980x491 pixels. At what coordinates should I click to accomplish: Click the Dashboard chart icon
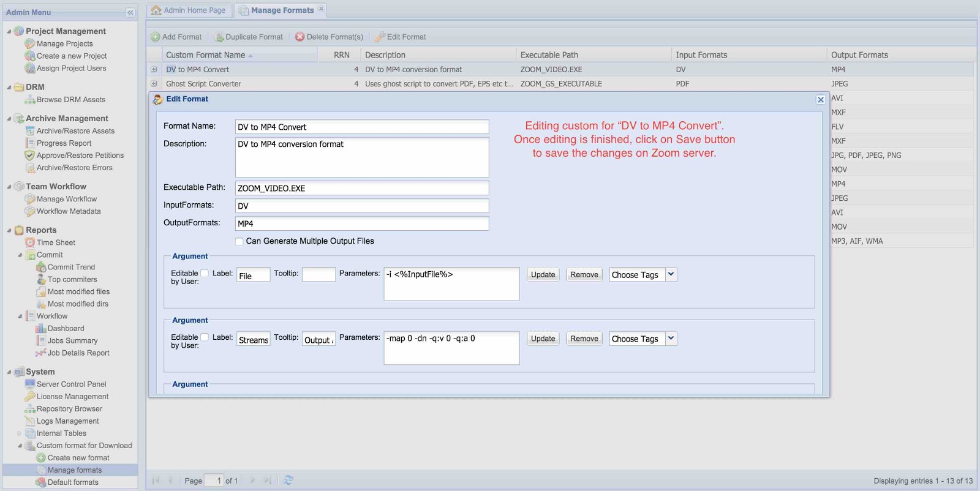41,328
